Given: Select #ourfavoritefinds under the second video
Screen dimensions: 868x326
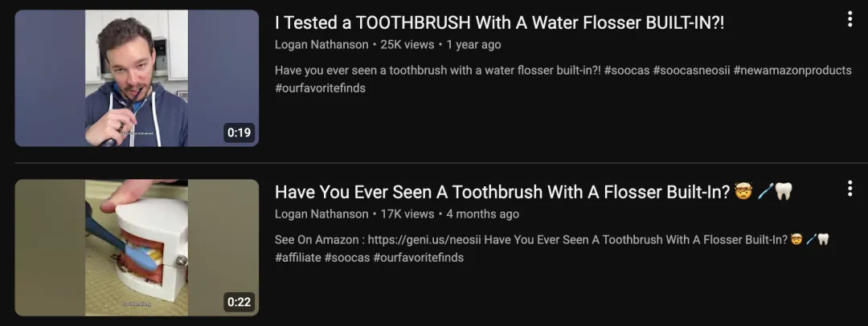Looking at the screenshot, I should click(x=418, y=258).
